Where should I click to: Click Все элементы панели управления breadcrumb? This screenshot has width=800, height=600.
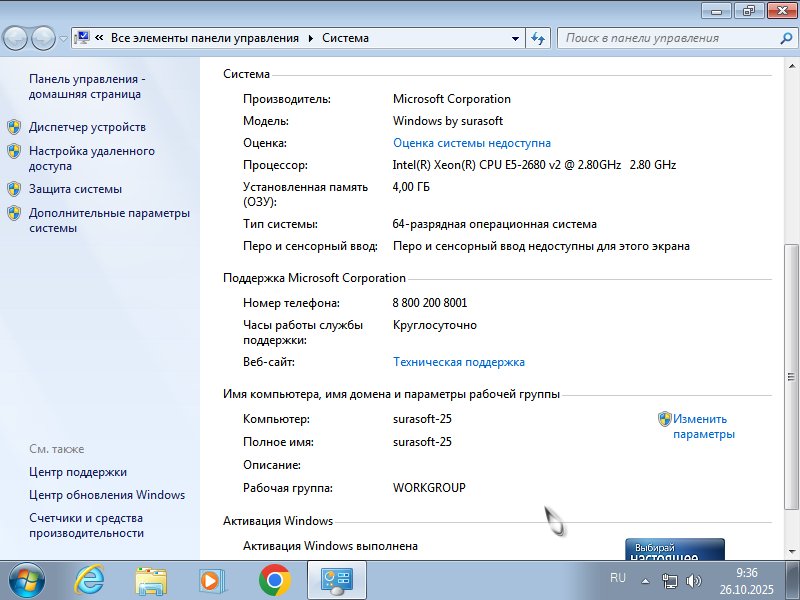204,38
